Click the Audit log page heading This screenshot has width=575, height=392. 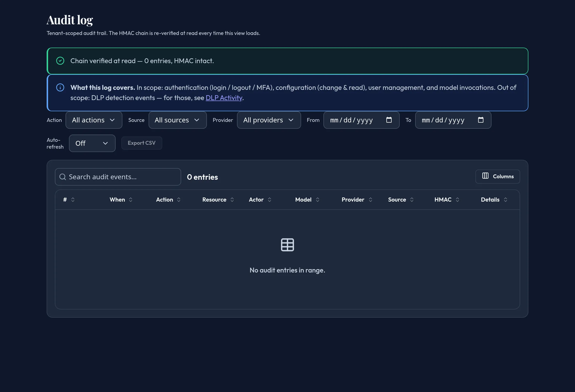tap(70, 20)
